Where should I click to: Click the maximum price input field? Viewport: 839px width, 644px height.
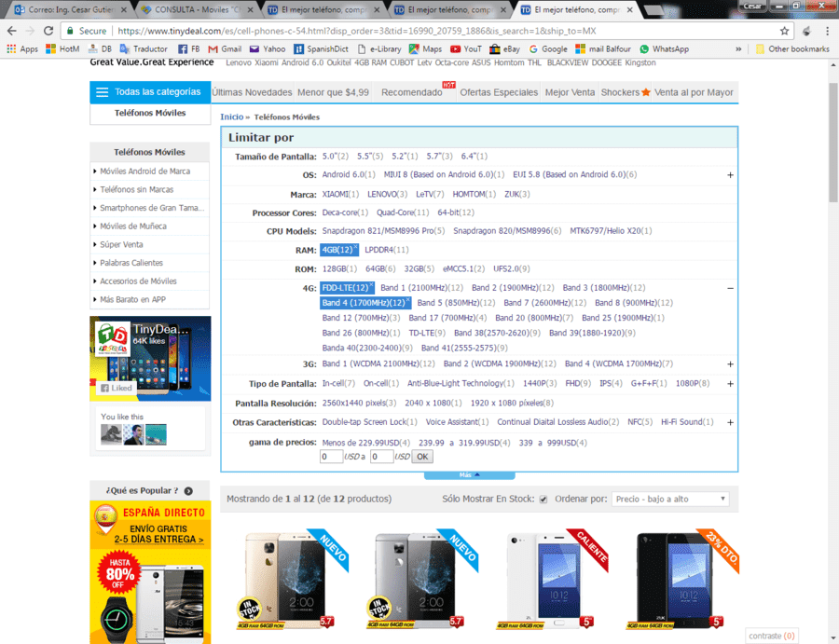coord(381,457)
